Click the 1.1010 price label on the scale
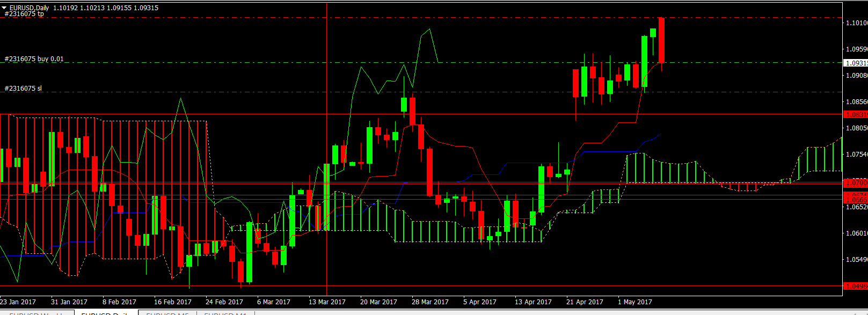 (x=856, y=23)
